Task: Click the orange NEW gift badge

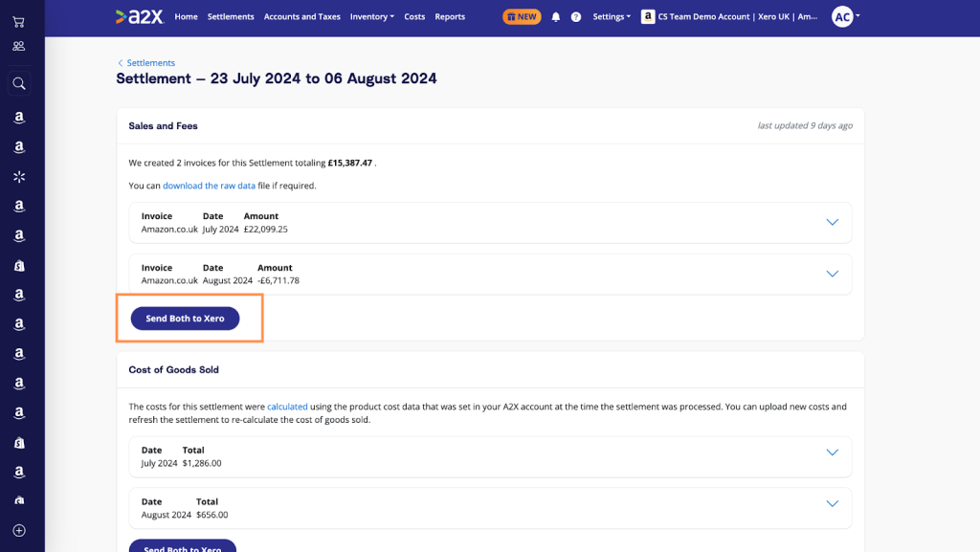Action: (522, 16)
